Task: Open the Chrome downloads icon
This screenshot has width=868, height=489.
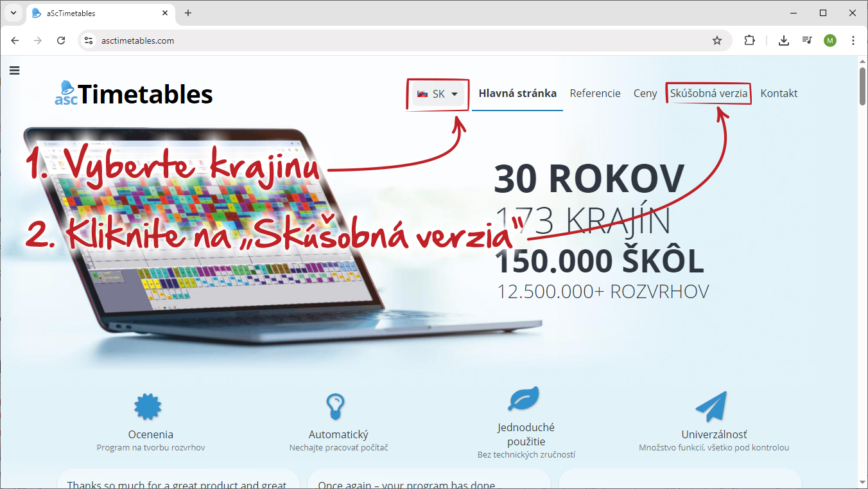Action: tap(783, 40)
